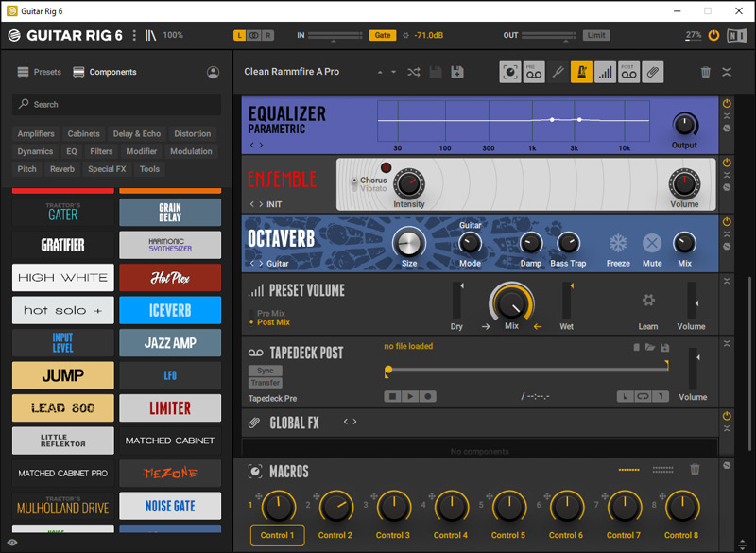The image size is (756, 553).
Task: Add the Jazz Amp component
Action: coord(170,343)
